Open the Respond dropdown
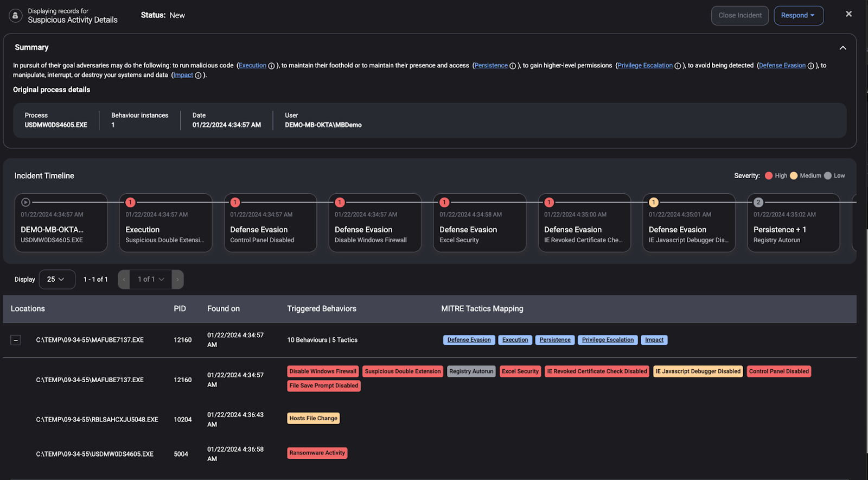Viewport: 868px width, 480px height. pyautogui.click(x=799, y=15)
